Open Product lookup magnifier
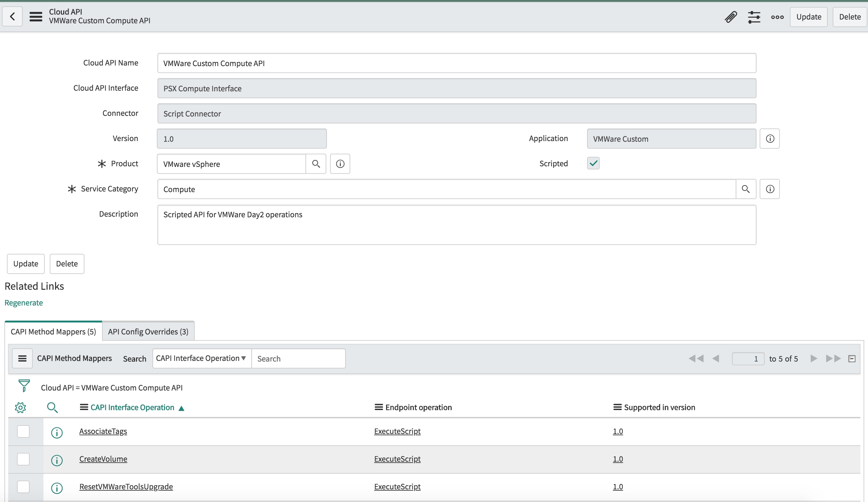868x502 pixels. pos(316,163)
